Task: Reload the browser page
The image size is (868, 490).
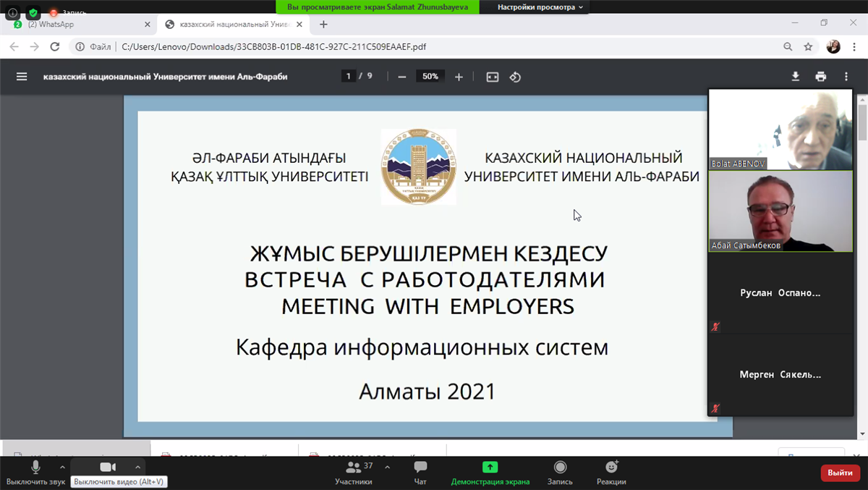Action: (x=55, y=46)
